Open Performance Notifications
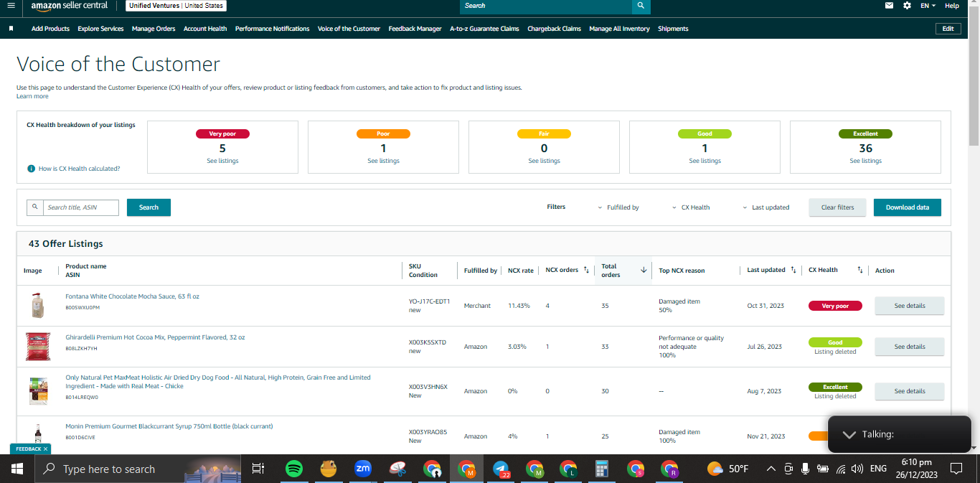The width and height of the screenshot is (980, 483). tap(272, 29)
